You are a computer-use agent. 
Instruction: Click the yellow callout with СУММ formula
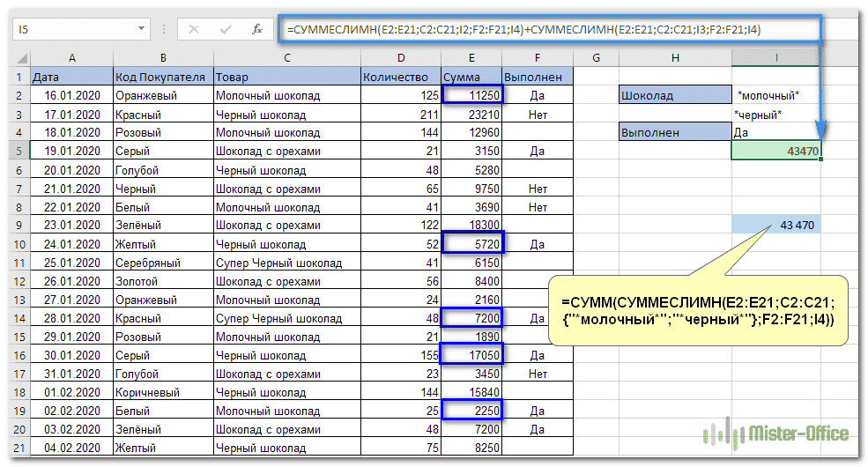697,311
